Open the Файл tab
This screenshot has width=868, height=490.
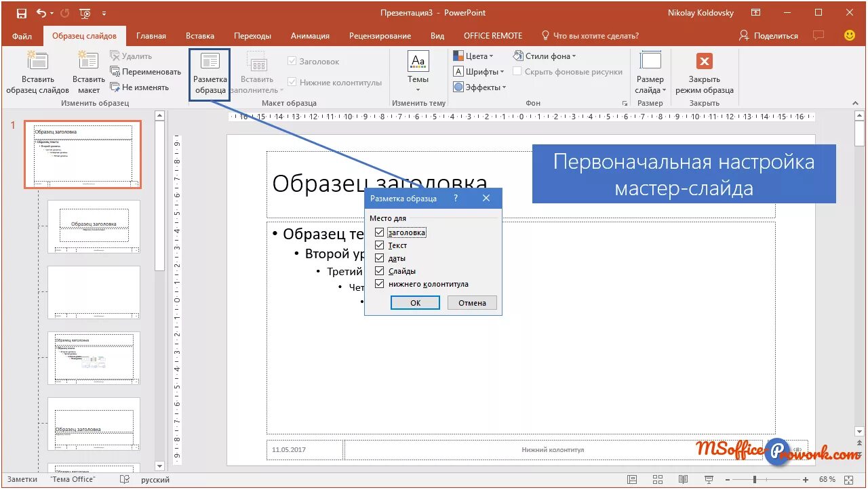(x=22, y=36)
